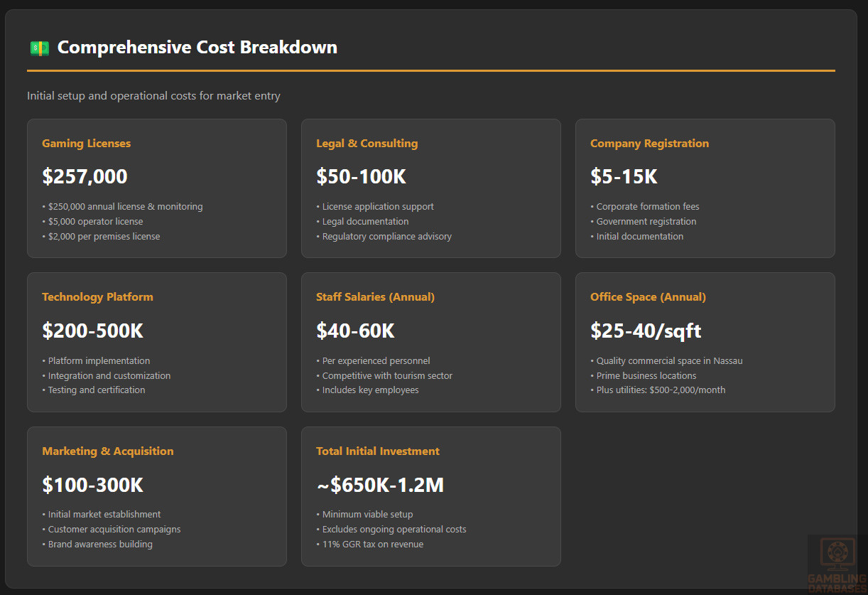
Task: Select the Gaming Licenses card title
Action: click(86, 144)
